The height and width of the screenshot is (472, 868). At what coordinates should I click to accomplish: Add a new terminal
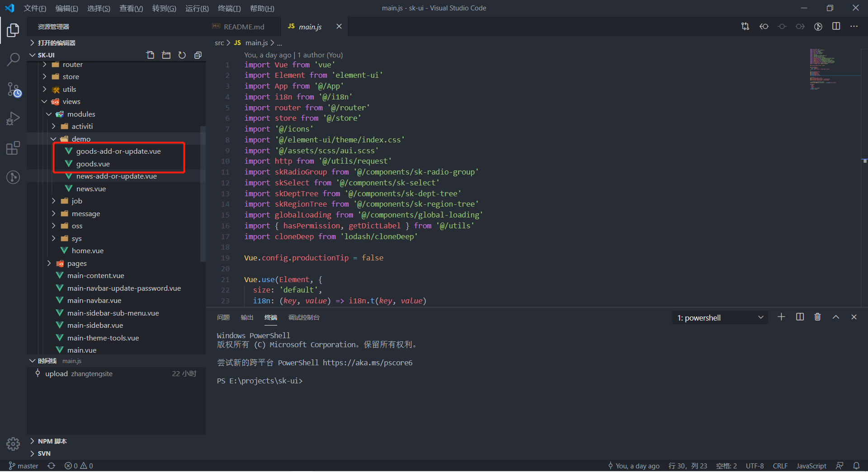[781, 317]
